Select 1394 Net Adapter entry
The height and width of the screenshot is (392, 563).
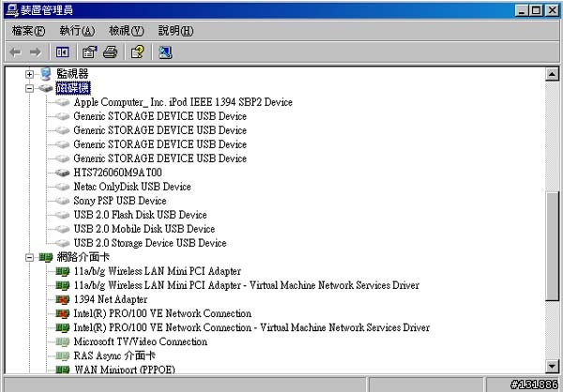click(110, 299)
